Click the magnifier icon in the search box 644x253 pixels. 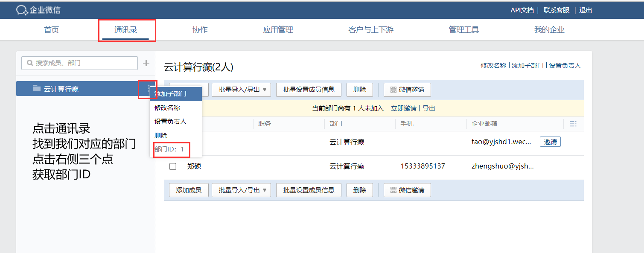pos(29,63)
